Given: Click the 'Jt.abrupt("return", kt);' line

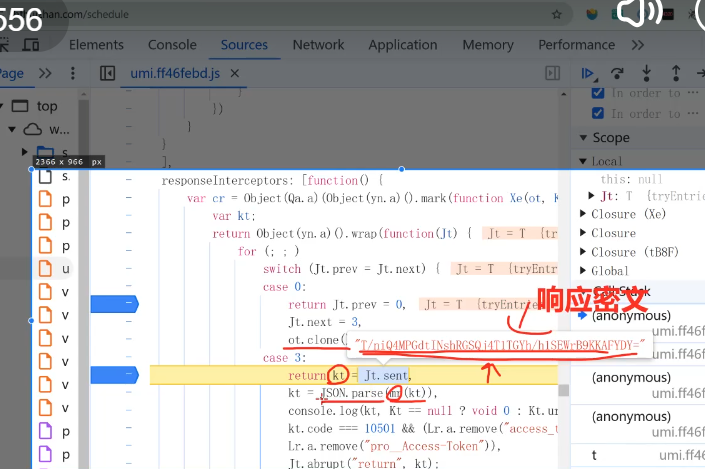Looking at the screenshot, I should point(364,463).
